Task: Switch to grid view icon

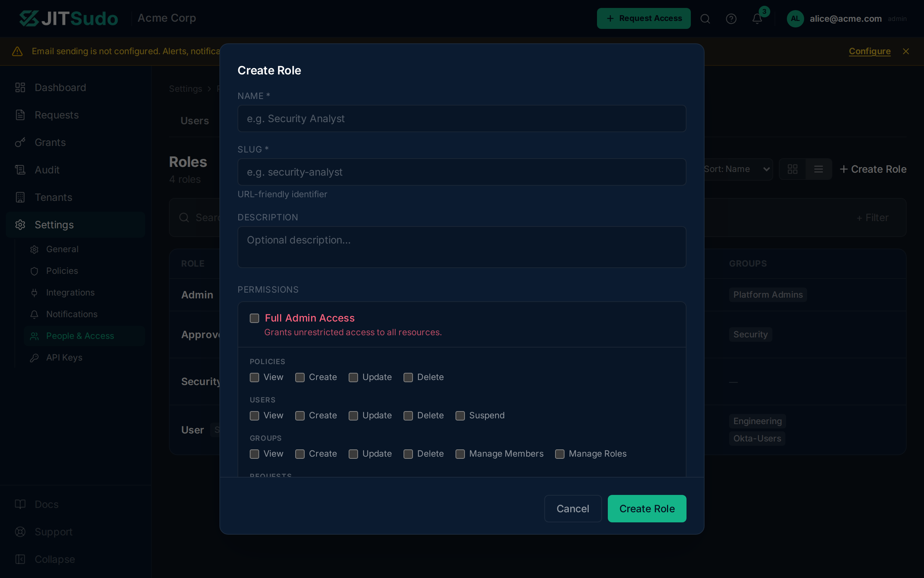Action: point(792,169)
